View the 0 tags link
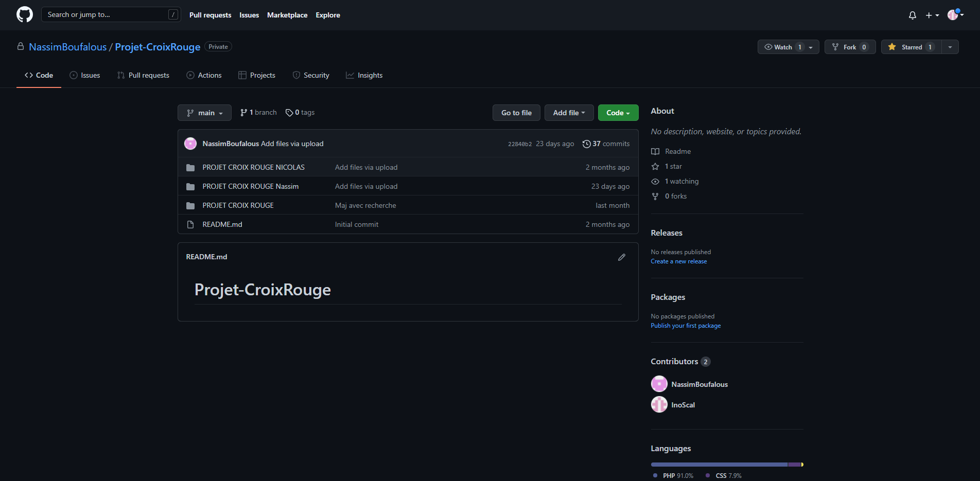The width and height of the screenshot is (980, 481). [300, 113]
